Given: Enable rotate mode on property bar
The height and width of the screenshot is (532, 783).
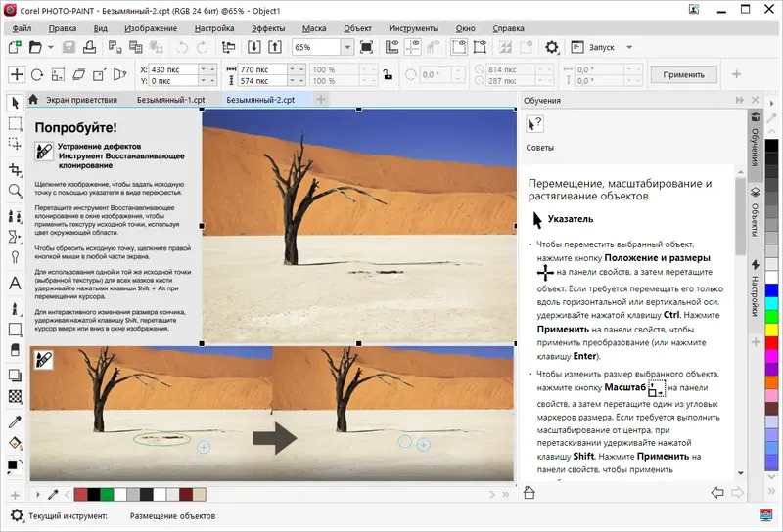Looking at the screenshot, I should pos(37,74).
